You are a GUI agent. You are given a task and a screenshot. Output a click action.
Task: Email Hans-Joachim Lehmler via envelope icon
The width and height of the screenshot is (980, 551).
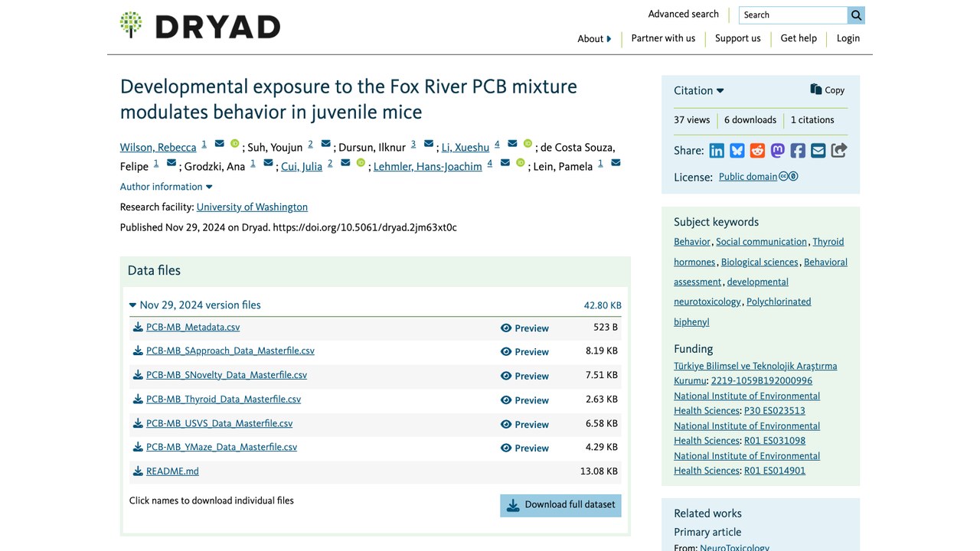pyautogui.click(x=505, y=162)
